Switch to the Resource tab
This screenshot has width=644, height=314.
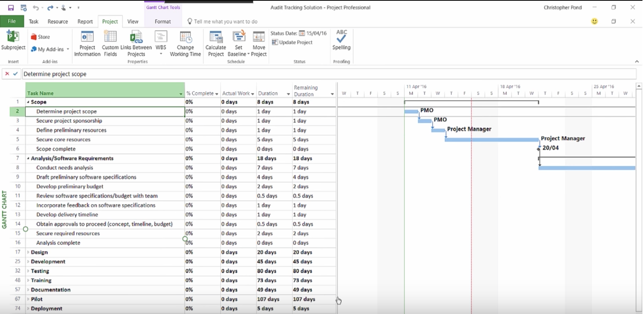point(58,21)
